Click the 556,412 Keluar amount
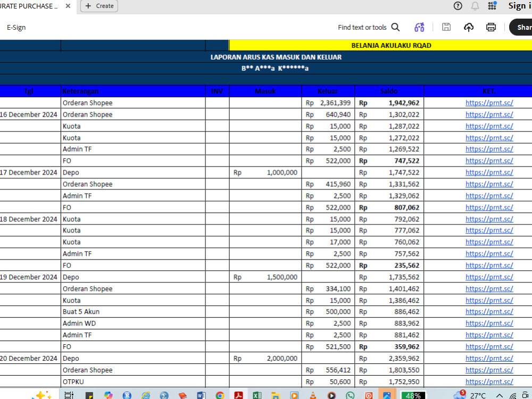This screenshot has width=532, height=399. click(x=338, y=370)
